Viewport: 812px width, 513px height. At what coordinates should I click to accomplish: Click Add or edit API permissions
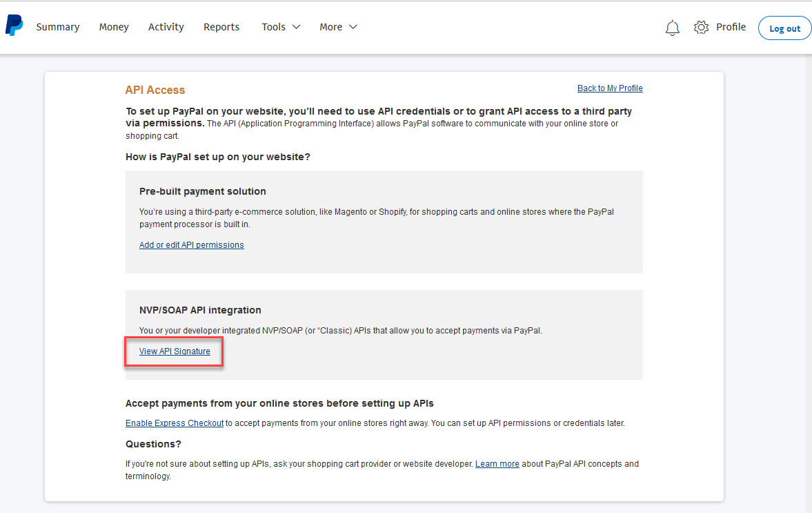pyautogui.click(x=192, y=244)
